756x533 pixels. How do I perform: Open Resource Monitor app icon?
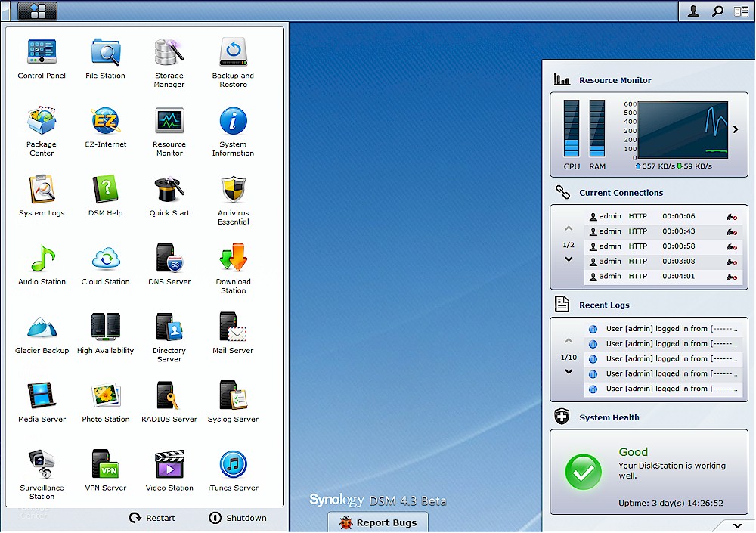point(169,132)
